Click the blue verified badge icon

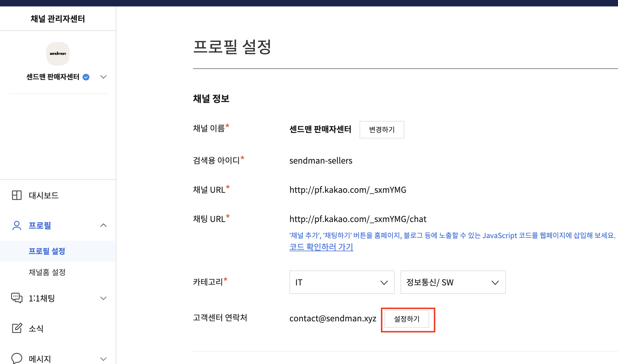(x=86, y=77)
